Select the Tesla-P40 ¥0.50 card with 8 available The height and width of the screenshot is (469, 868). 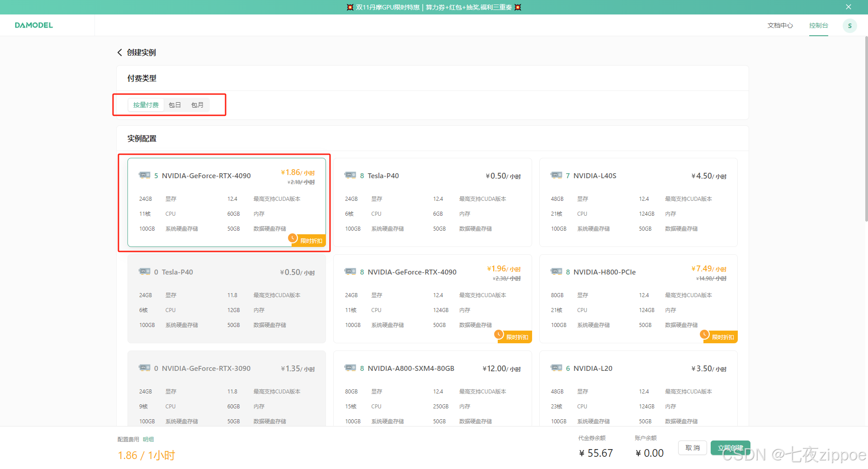[x=433, y=202]
